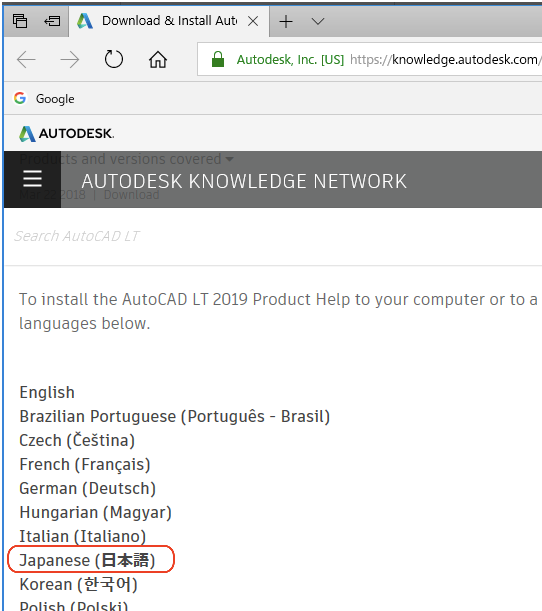Open a new tab with plus button
Viewport: 542px width, 611px height.
(x=286, y=21)
